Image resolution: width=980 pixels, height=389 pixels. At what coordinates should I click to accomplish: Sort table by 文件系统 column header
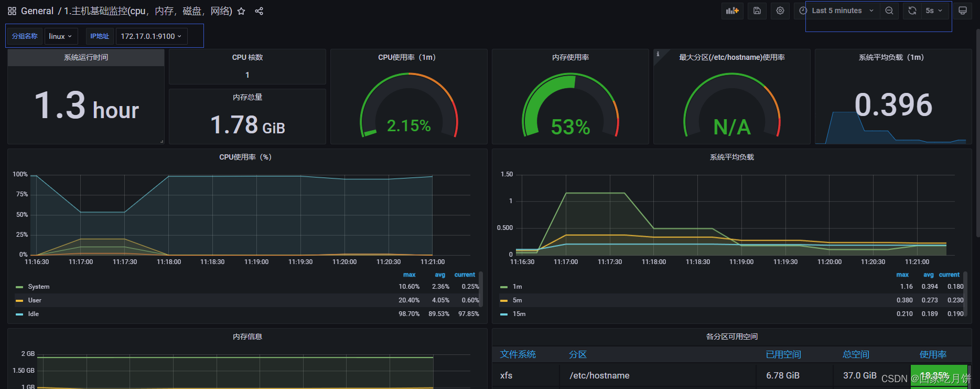[x=518, y=354]
